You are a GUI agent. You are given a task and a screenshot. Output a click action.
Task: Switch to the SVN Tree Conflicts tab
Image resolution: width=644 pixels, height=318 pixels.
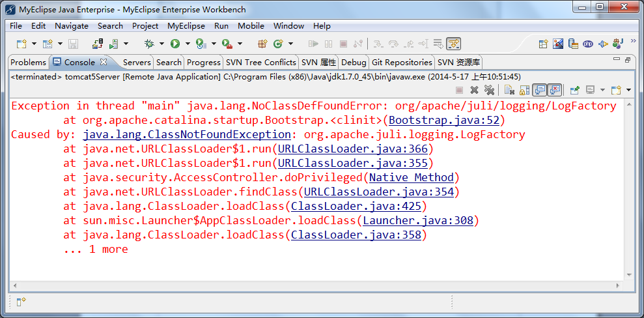pyautogui.click(x=261, y=63)
